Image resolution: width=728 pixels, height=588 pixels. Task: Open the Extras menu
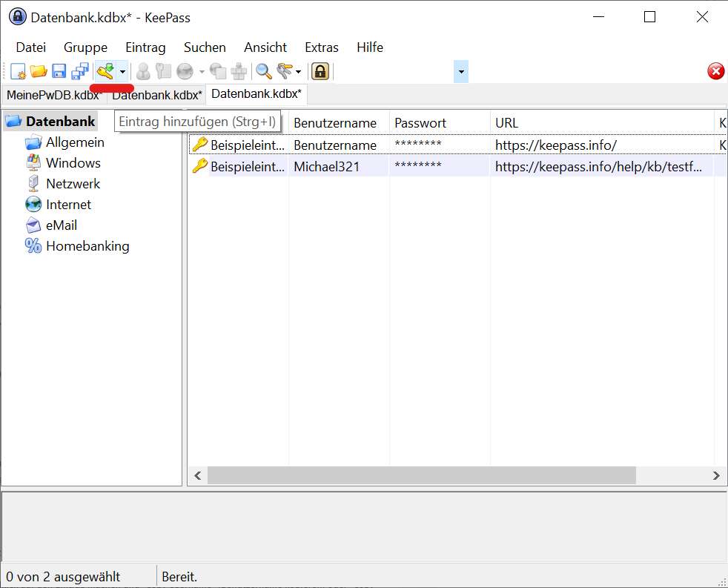pyautogui.click(x=321, y=47)
